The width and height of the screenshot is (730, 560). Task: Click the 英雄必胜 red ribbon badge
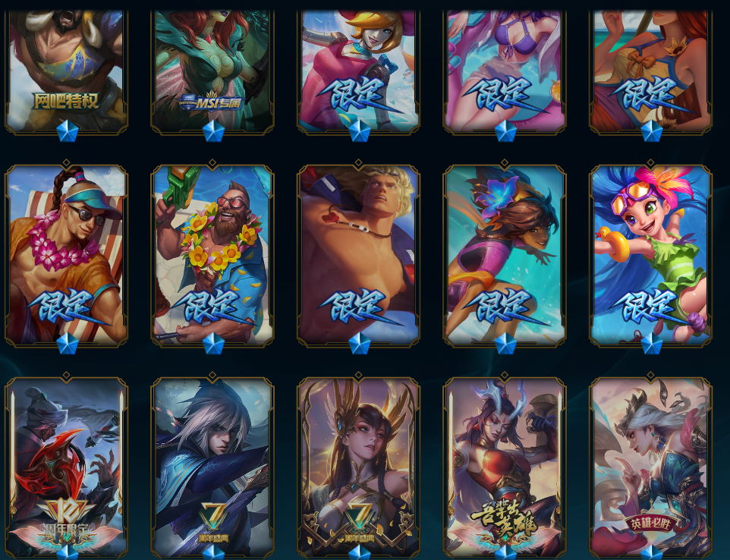click(650, 524)
